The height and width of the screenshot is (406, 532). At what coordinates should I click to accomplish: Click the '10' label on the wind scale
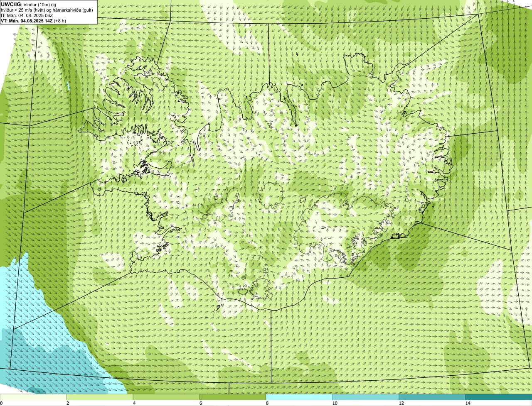(335, 403)
